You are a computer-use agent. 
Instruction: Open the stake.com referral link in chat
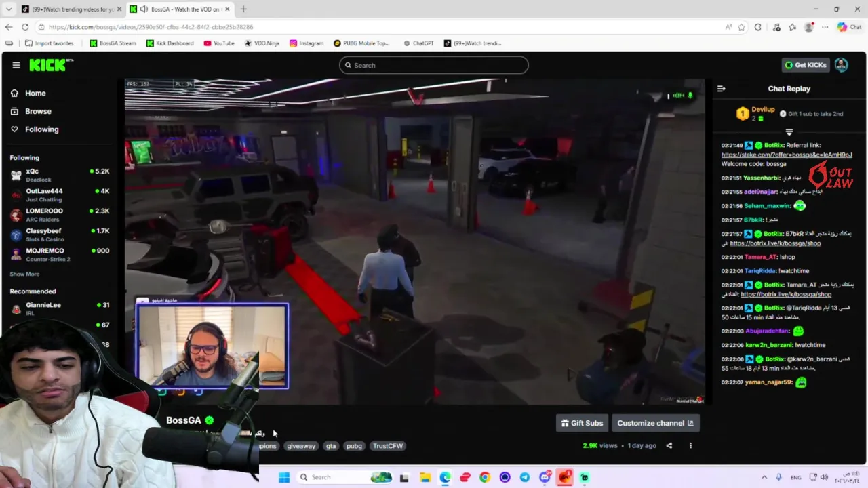point(787,155)
